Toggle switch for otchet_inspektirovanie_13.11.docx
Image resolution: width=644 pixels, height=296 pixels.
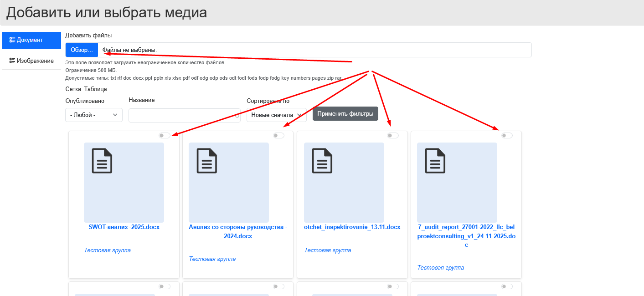(x=392, y=135)
